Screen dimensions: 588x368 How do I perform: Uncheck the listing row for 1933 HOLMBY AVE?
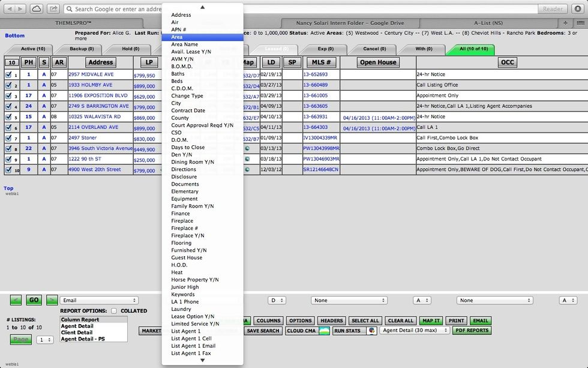tap(8, 85)
